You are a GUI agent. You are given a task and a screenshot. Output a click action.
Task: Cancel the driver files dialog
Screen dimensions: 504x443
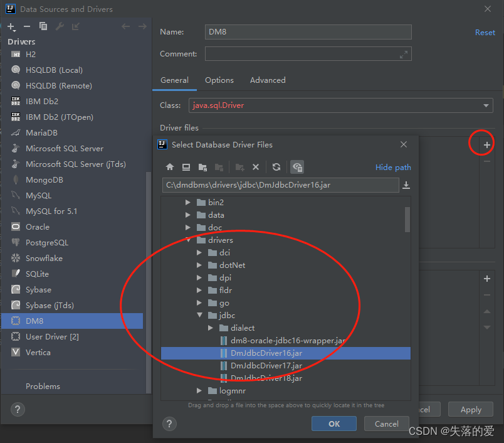click(x=386, y=424)
